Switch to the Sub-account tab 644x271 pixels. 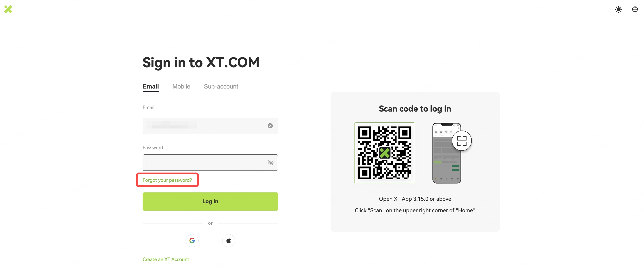click(221, 86)
